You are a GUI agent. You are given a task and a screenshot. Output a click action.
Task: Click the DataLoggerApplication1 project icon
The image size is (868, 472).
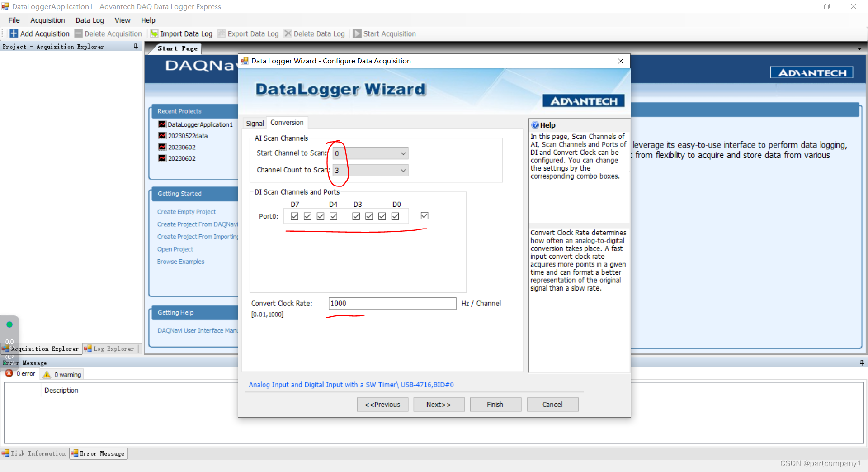click(x=162, y=124)
